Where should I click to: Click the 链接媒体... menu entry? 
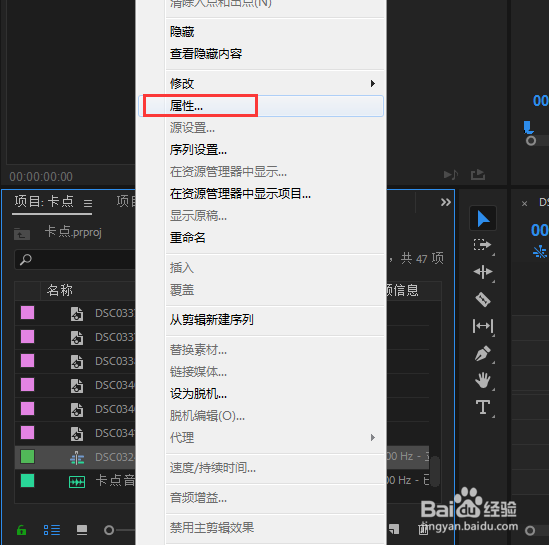261,372
